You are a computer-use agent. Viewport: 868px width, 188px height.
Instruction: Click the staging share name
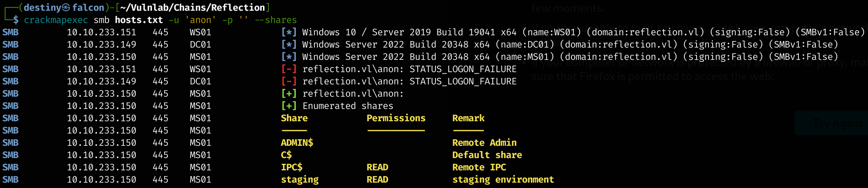tap(300, 180)
